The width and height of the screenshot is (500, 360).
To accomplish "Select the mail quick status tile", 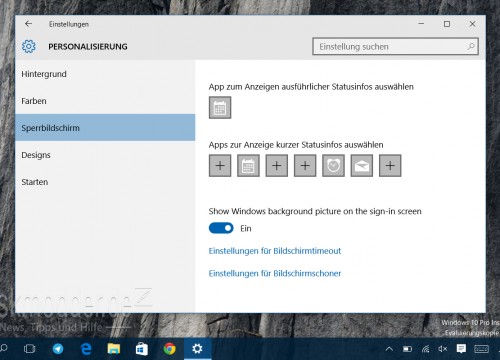I will point(362,166).
